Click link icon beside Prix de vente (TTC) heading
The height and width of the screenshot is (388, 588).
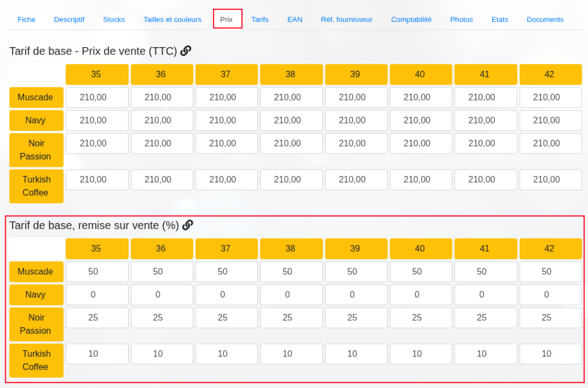coord(185,51)
